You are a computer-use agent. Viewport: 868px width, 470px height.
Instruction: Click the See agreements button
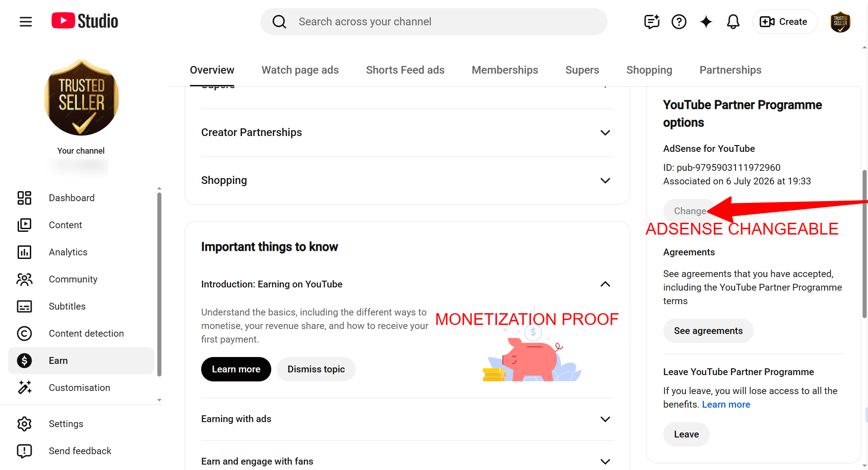708,331
